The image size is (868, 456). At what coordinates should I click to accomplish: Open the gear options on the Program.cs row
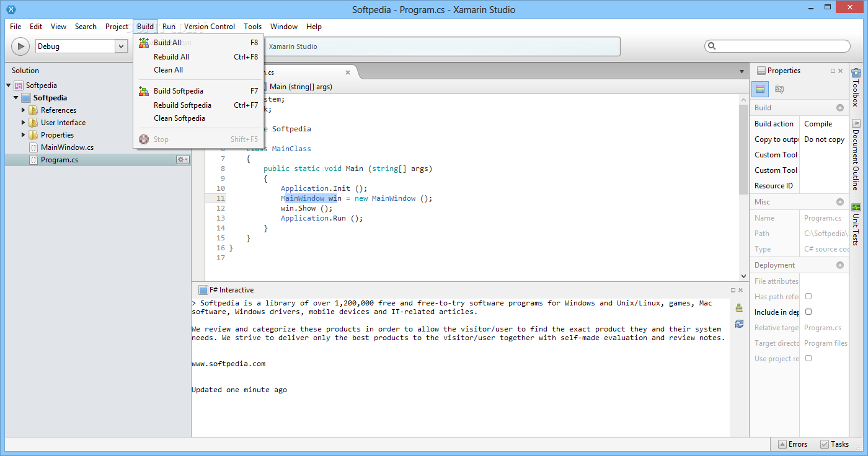coord(182,160)
